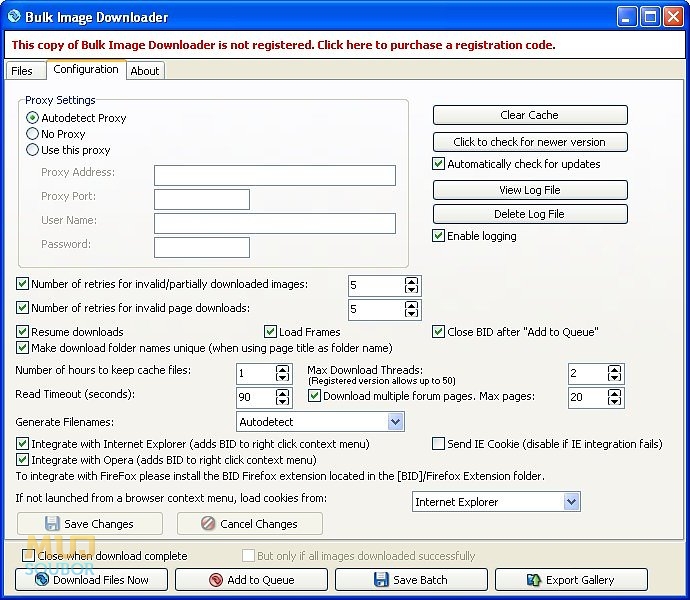Check Close when download complete
The height and width of the screenshot is (600, 690).
29,556
